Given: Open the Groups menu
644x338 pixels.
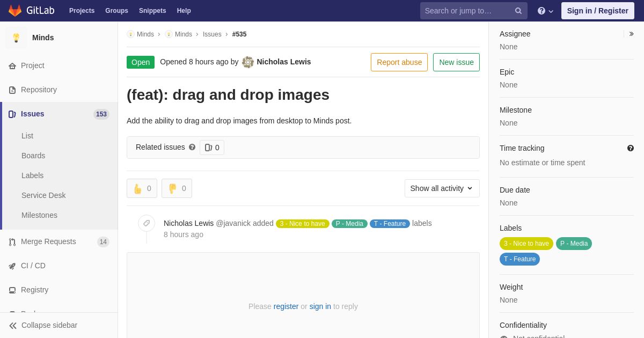Looking at the screenshot, I should tap(116, 11).
